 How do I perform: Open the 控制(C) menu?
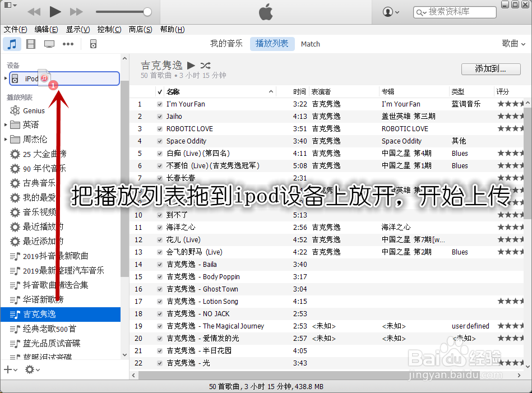[x=109, y=30]
